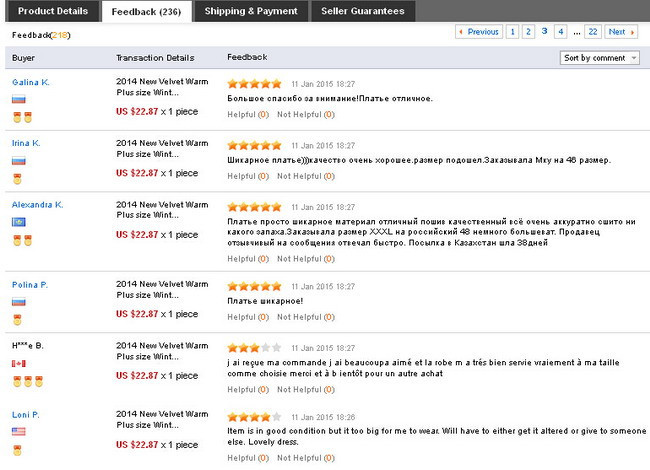
Task: Open buyer profile Polina P.
Action: (x=30, y=285)
